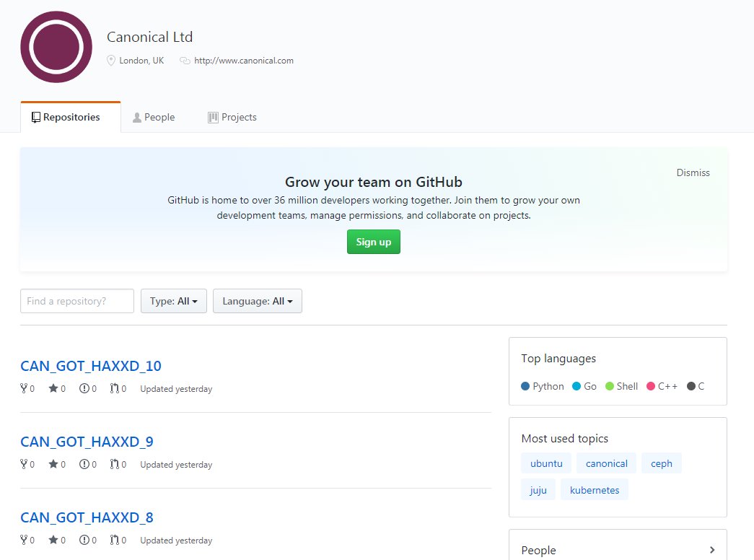Click the green Shell color dot
This screenshot has width=754, height=560.
coord(609,386)
